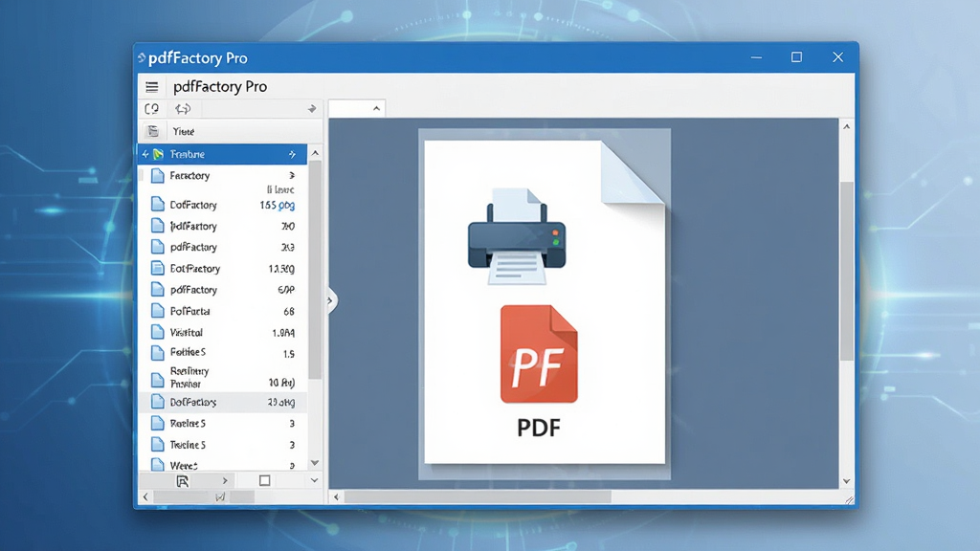The image size is (980, 551).
Task: Select the Weret row
Action: point(222,464)
